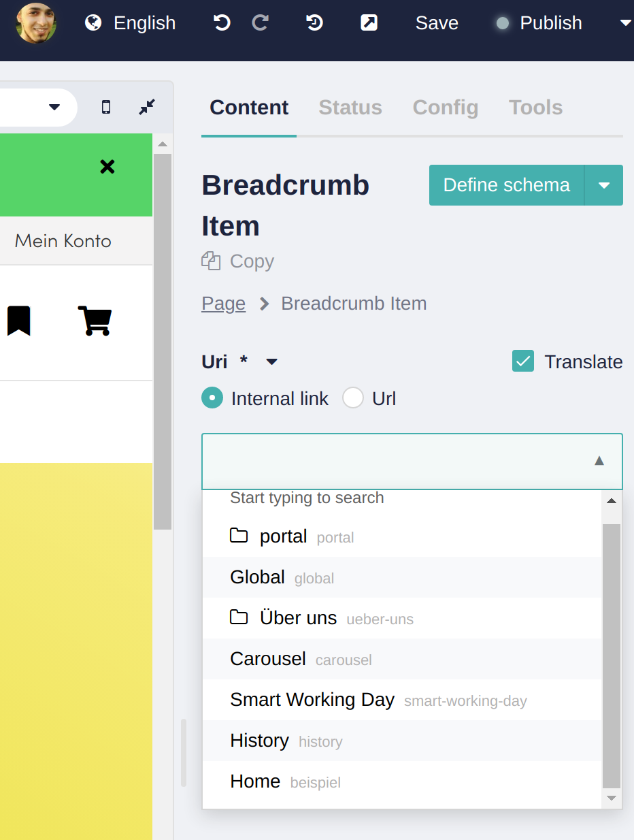Select the mobile device preview icon
The image size is (634, 840).
point(105,107)
